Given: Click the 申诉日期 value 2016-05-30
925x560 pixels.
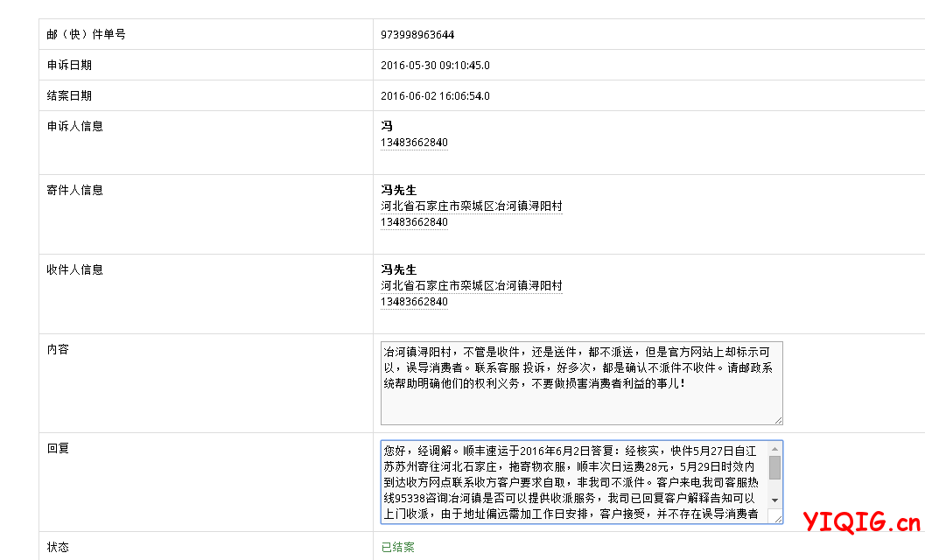Looking at the screenshot, I should 435,66.
